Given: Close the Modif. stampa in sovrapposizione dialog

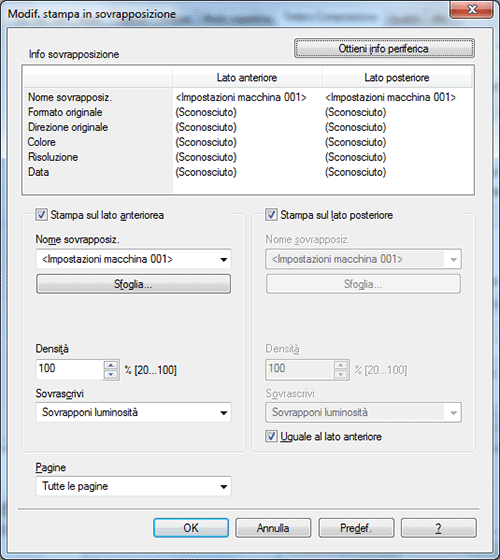Looking at the screenshot, I should click(472, 10).
